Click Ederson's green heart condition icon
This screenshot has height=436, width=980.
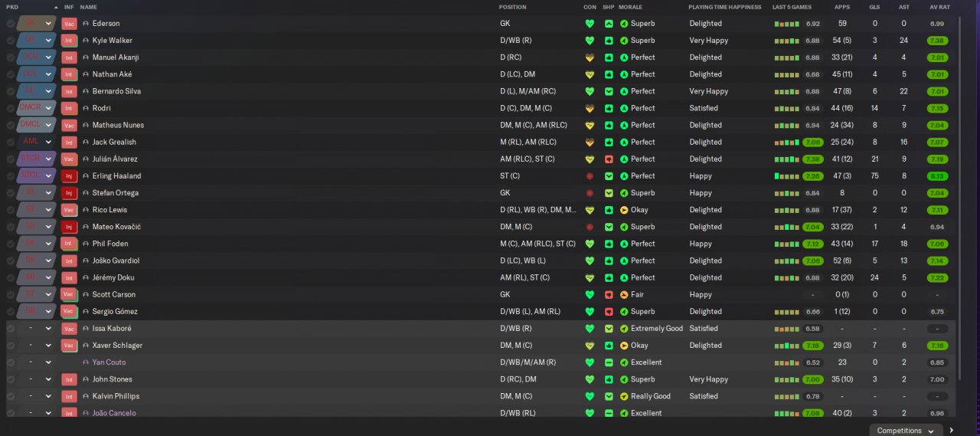(590, 24)
